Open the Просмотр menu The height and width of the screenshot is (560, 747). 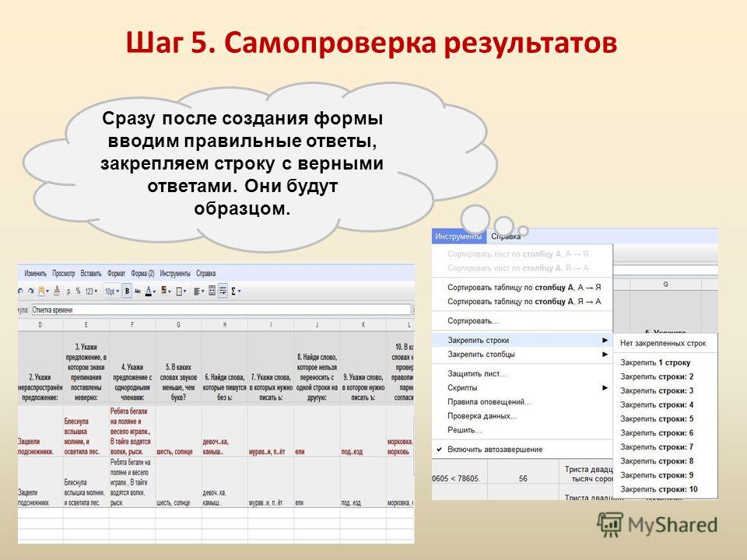[x=63, y=273]
